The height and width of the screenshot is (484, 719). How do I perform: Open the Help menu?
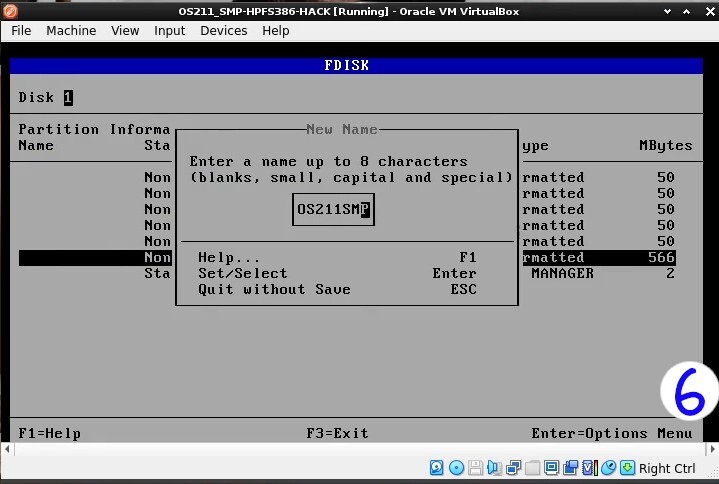276,31
